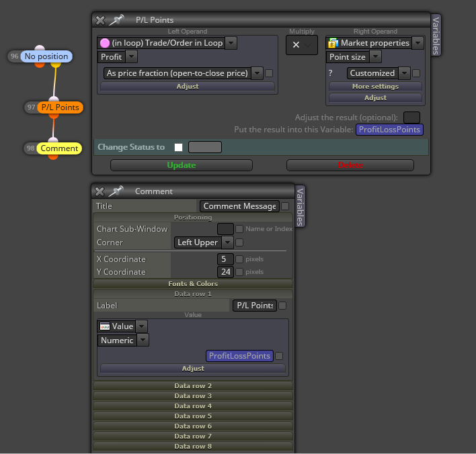Pin the Comment panel
The height and width of the screenshot is (454, 476).
tap(116, 191)
